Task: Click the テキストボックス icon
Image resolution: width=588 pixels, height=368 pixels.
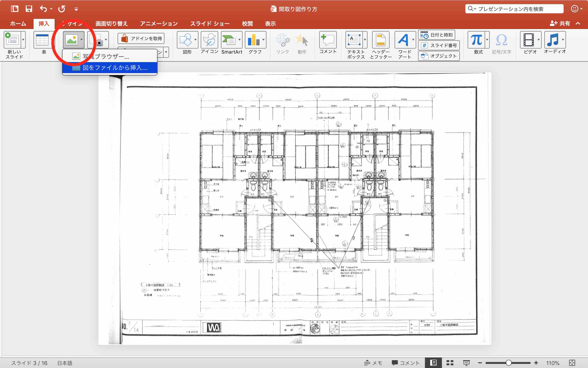Action: coord(354,40)
